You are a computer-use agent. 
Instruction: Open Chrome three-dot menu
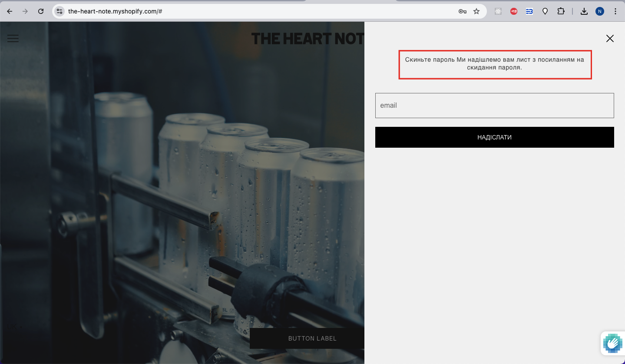coord(615,11)
